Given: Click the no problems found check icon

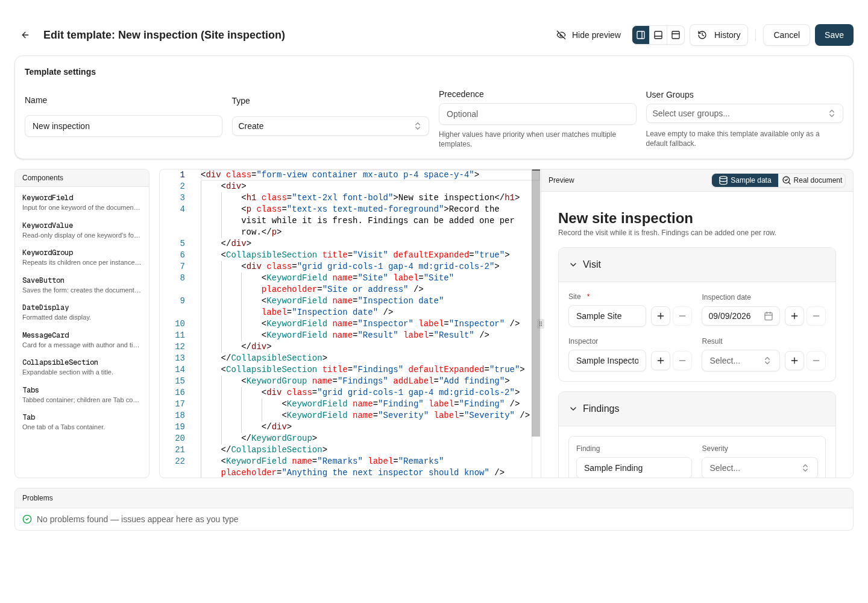Looking at the screenshot, I should [27, 519].
